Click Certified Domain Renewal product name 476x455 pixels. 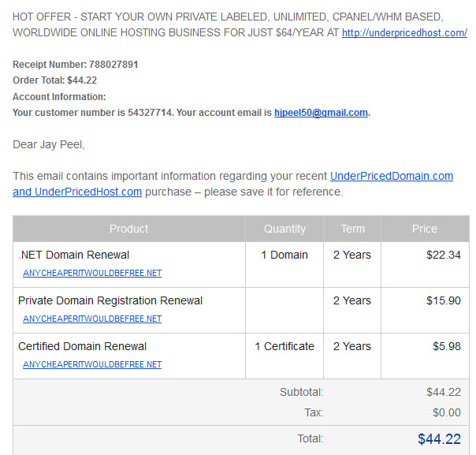[x=82, y=346]
